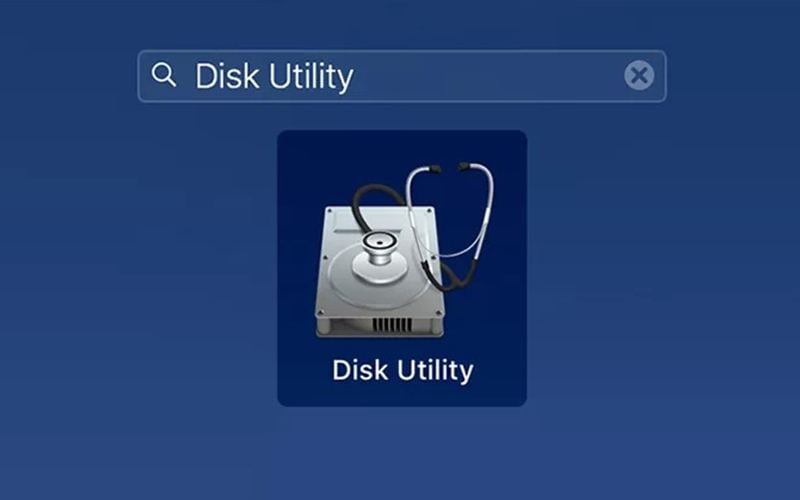Image resolution: width=800 pixels, height=500 pixels.
Task: Click the highlighted Disk Utility result tile
Action: pyautogui.click(x=402, y=268)
